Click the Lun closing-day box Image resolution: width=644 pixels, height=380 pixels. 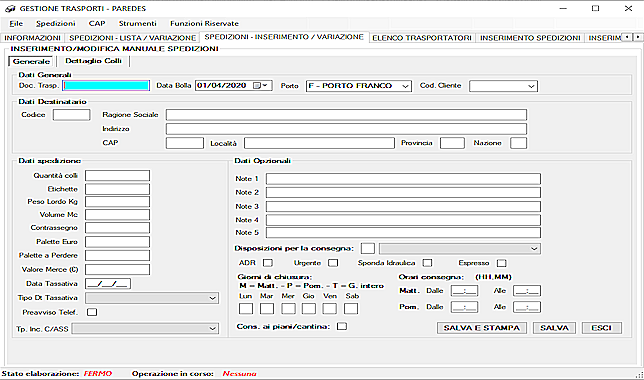(x=246, y=309)
